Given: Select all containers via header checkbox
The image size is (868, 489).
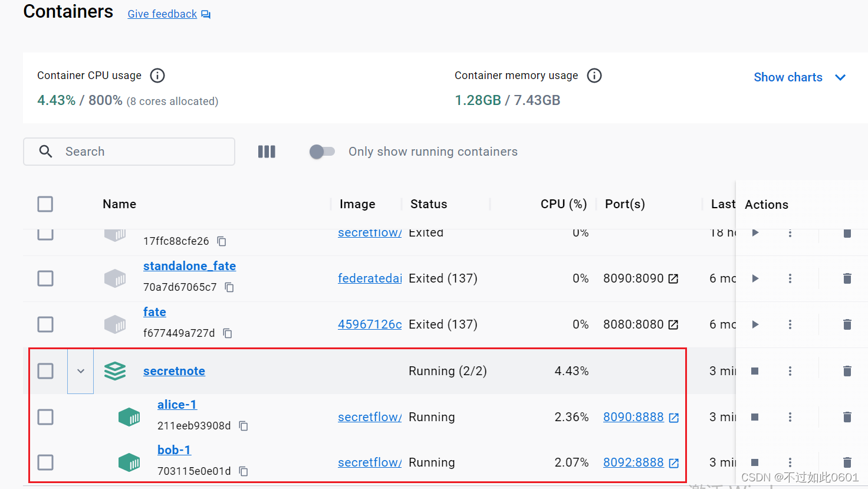Looking at the screenshot, I should tap(45, 204).
